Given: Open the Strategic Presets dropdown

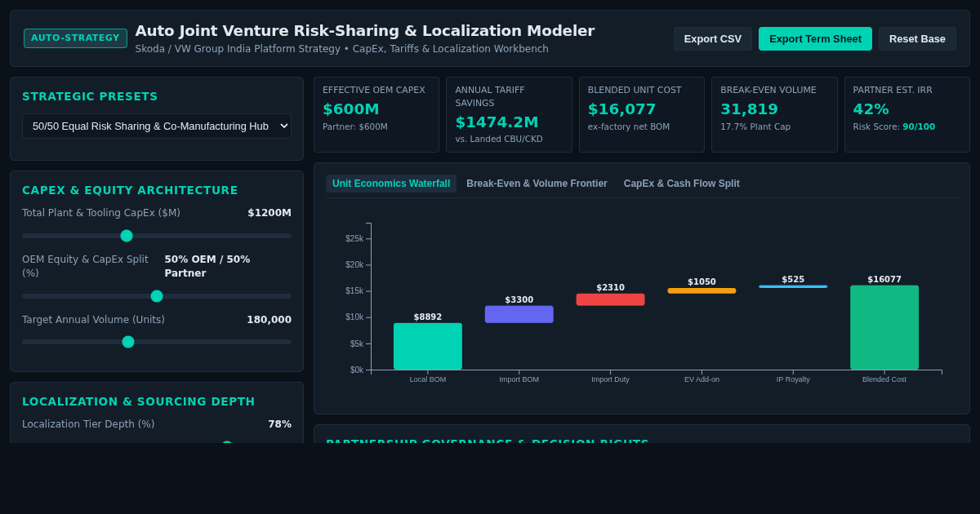Looking at the screenshot, I should point(157,126).
